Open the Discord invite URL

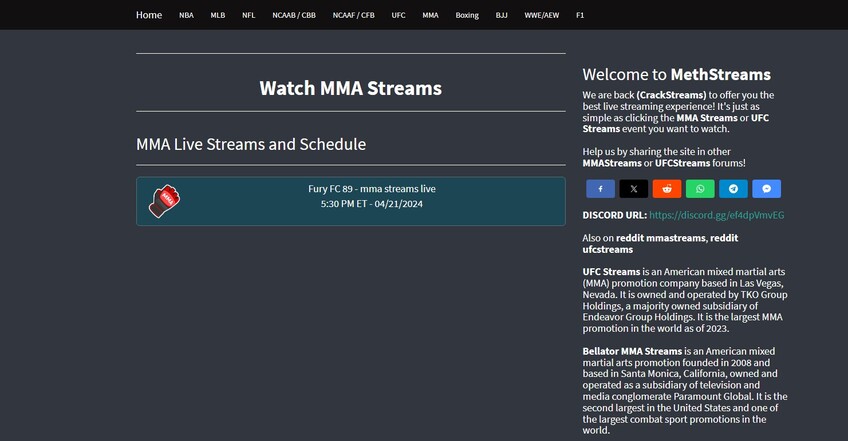tap(716, 215)
